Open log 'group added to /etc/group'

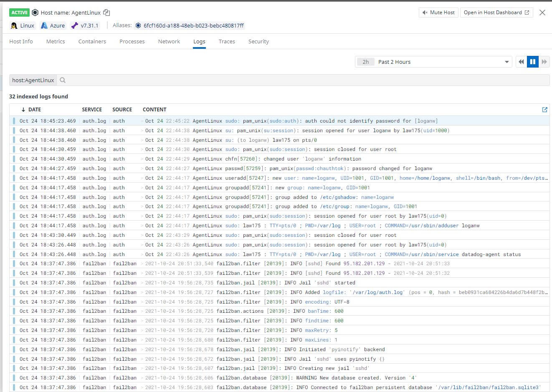tap(279, 206)
